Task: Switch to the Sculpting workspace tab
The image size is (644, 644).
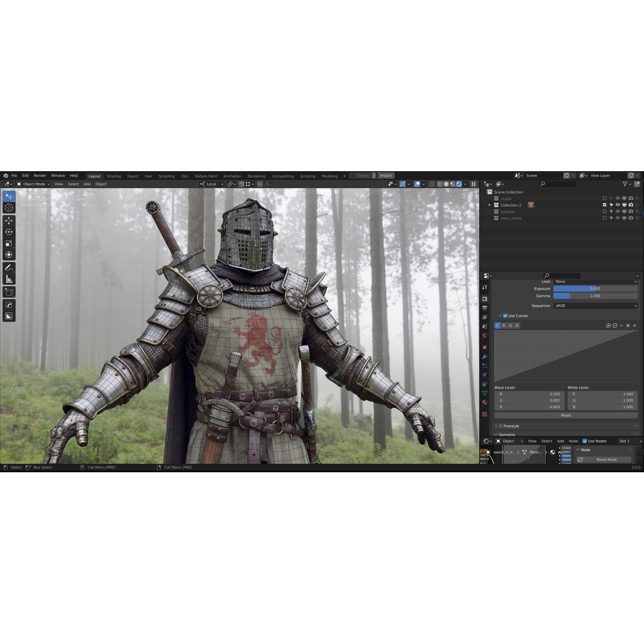Action: click(166, 176)
